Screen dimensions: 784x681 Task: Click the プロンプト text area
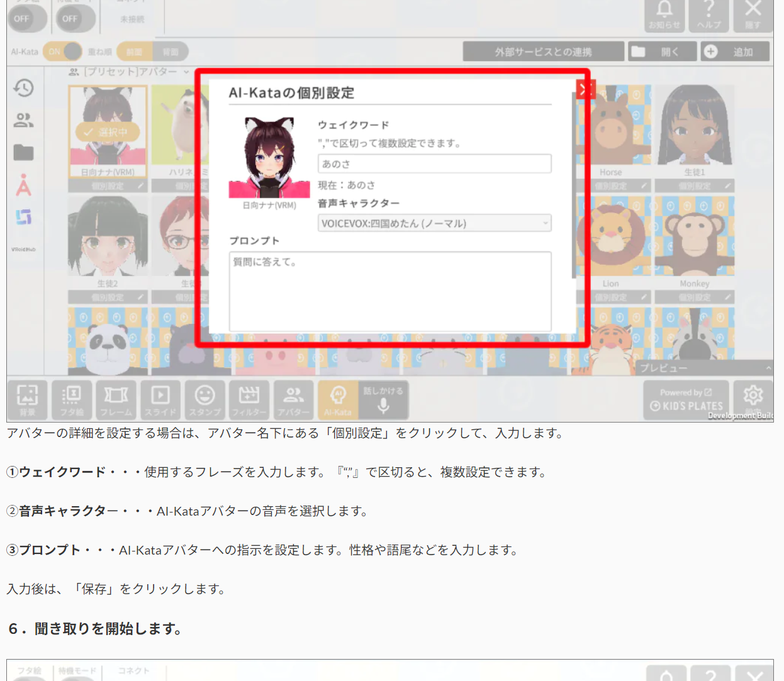(390, 291)
